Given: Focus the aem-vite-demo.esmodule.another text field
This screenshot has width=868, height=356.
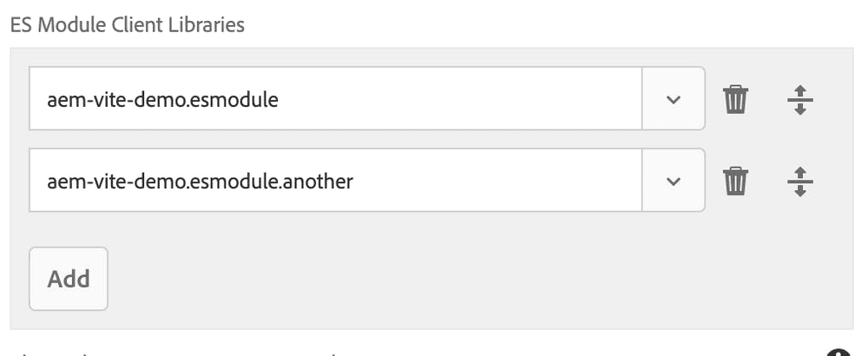Looking at the screenshot, I should click(335, 181).
